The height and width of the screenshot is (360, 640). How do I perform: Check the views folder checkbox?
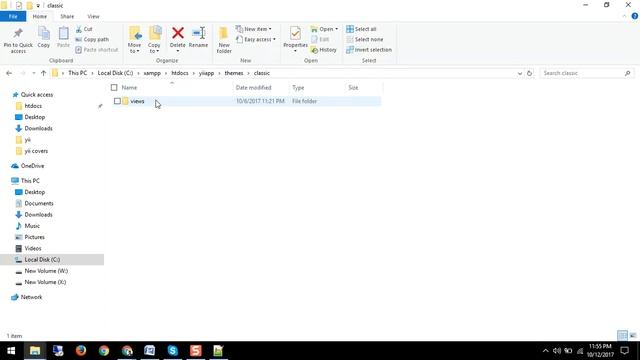click(x=117, y=101)
